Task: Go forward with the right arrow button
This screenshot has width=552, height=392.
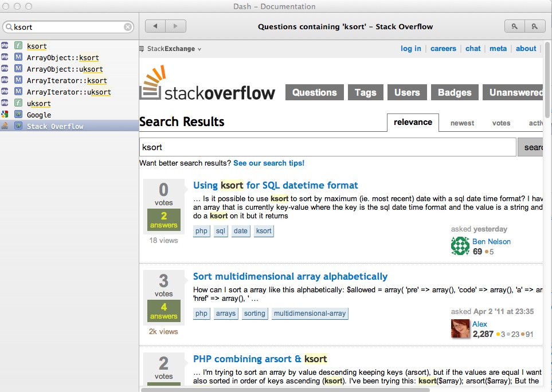Action: pyautogui.click(x=176, y=26)
